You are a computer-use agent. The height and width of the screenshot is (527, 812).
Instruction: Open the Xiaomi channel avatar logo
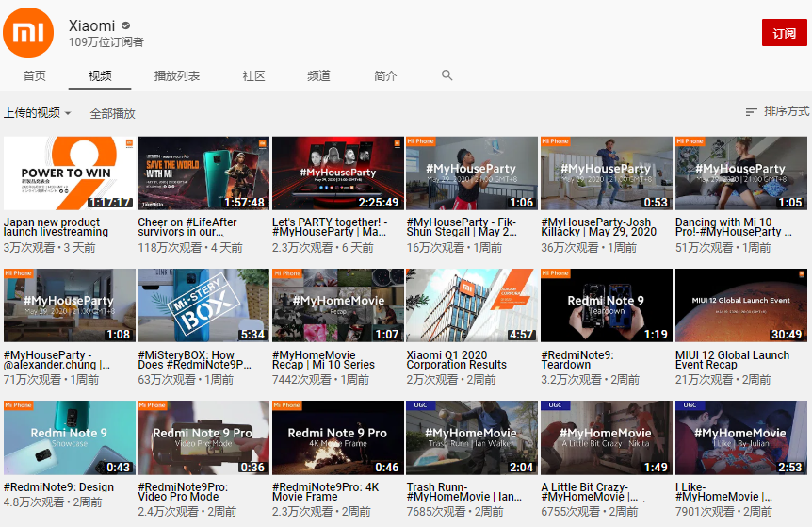click(x=28, y=32)
